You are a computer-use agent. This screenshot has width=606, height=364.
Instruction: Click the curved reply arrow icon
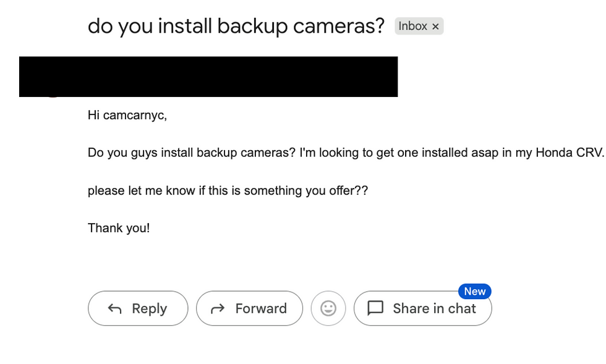point(115,308)
